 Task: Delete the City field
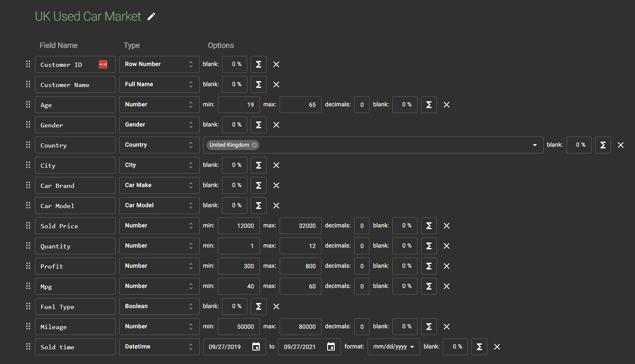click(276, 165)
